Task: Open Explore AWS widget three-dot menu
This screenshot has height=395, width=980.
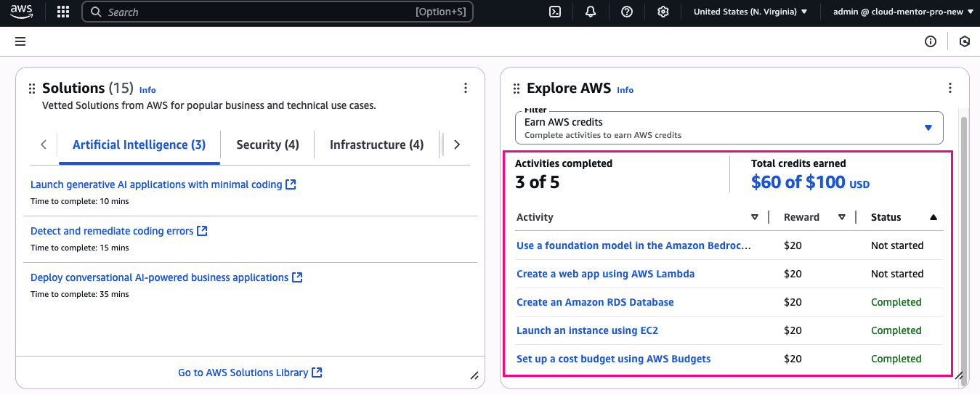Action: pyautogui.click(x=949, y=89)
